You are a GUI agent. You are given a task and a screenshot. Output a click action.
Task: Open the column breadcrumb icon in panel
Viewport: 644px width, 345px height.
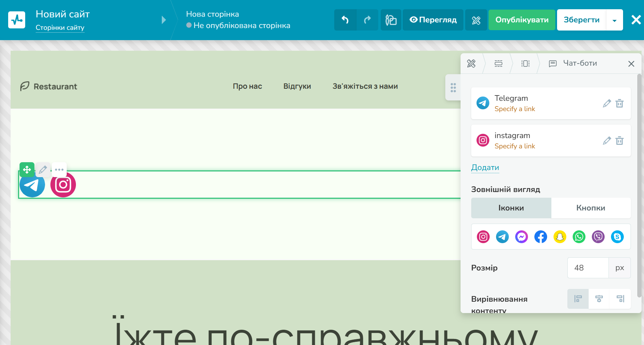pos(525,64)
